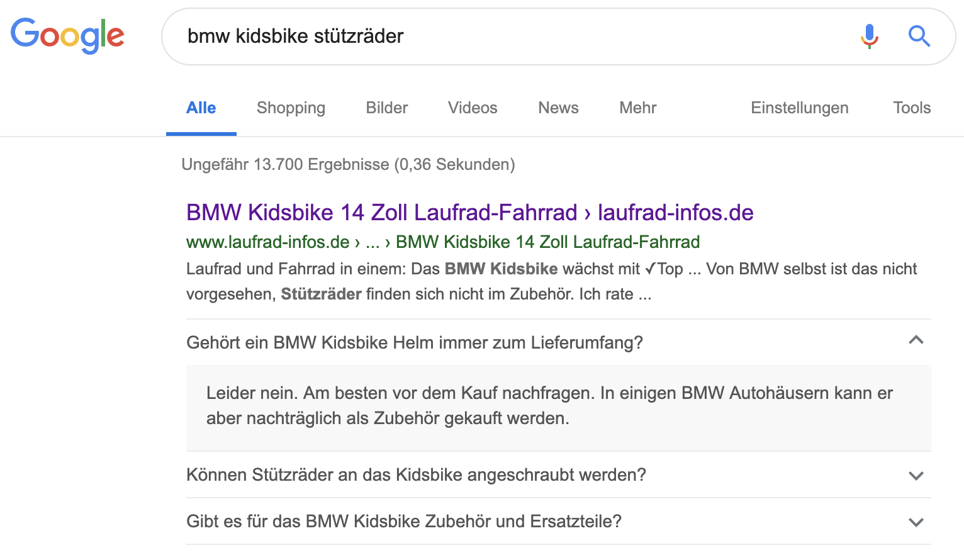This screenshot has height=560, width=964.
Task: Collapse the Kidsbike Helm Lieferumfang question
Action: click(x=916, y=340)
